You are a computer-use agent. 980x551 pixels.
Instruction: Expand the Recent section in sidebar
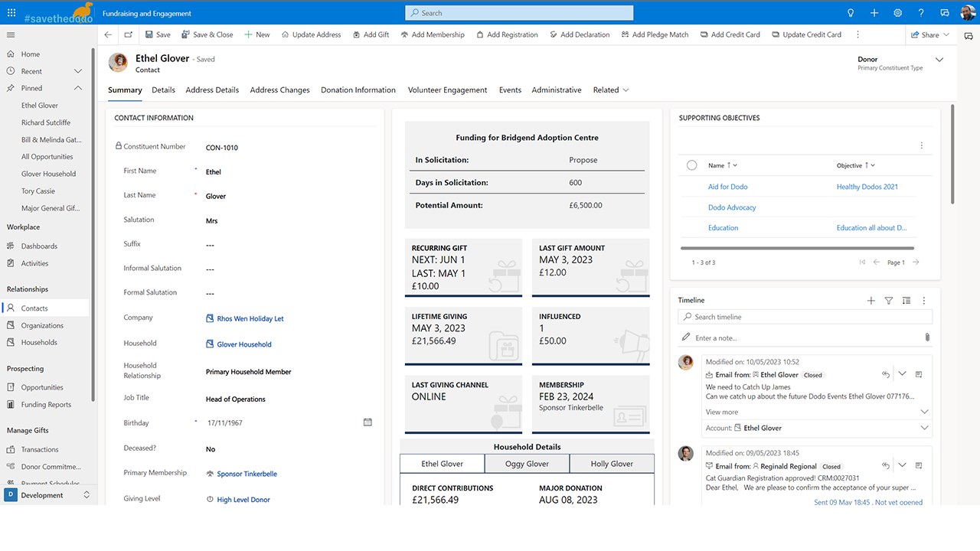point(77,71)
